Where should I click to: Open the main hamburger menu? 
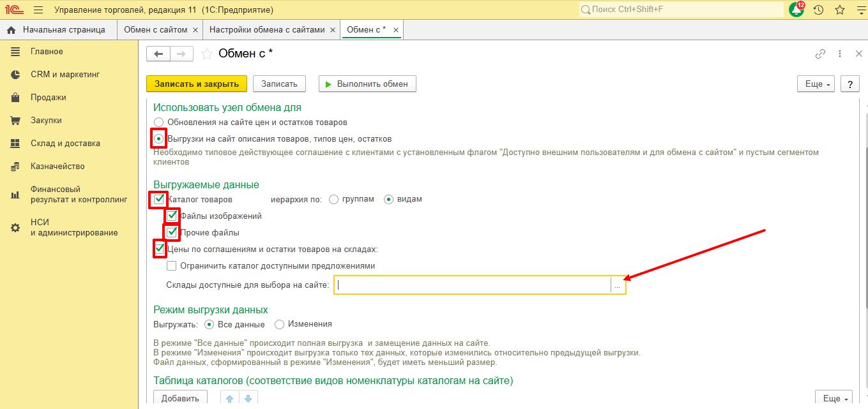point(38,10)
